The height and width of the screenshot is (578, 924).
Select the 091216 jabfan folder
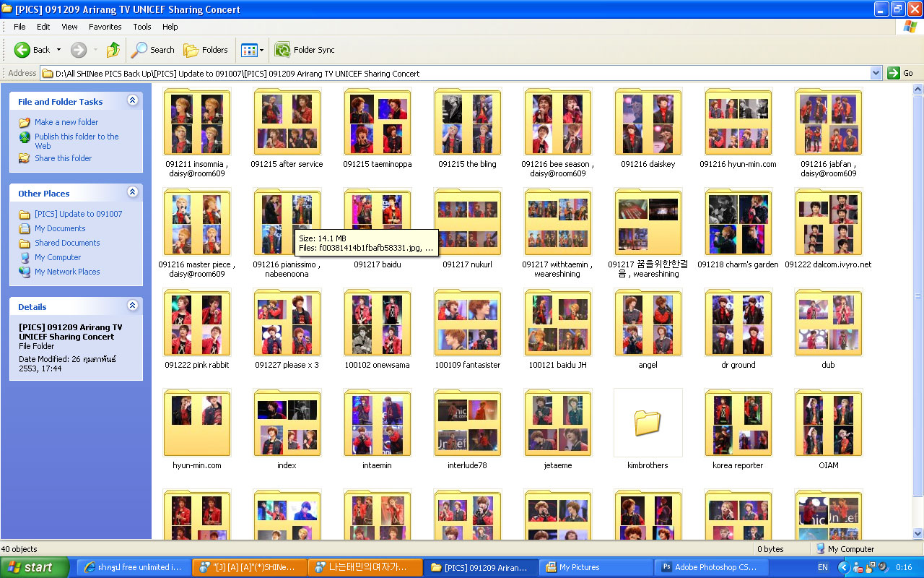click(x=829, y=122)
